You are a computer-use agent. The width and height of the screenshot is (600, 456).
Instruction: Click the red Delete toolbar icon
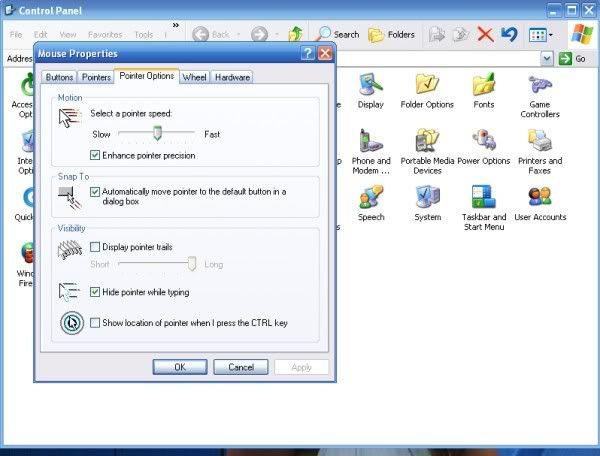click(485, 35)
